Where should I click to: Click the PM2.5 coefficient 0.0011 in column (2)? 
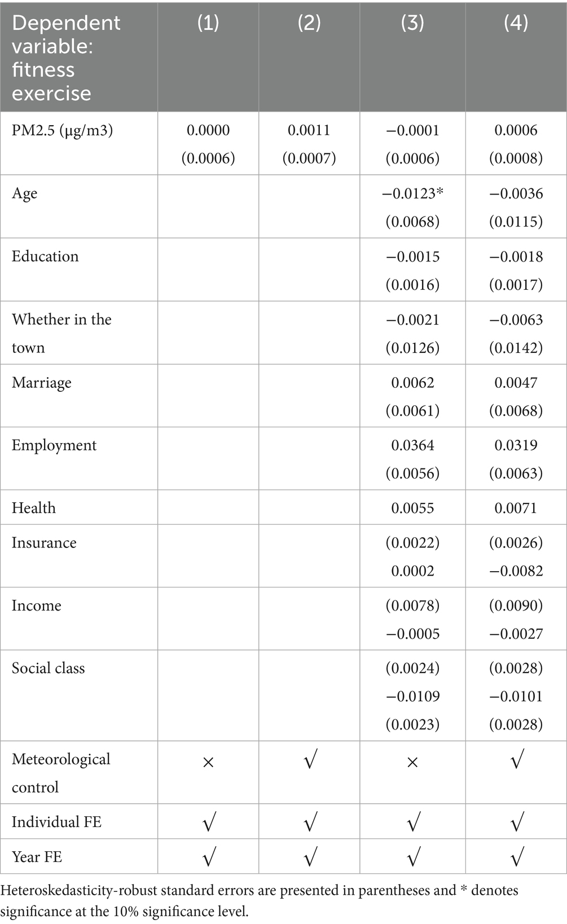[x=309, y=130]
